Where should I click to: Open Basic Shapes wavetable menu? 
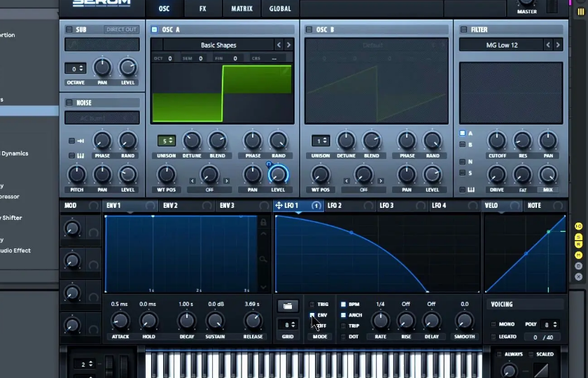point(218,45)
